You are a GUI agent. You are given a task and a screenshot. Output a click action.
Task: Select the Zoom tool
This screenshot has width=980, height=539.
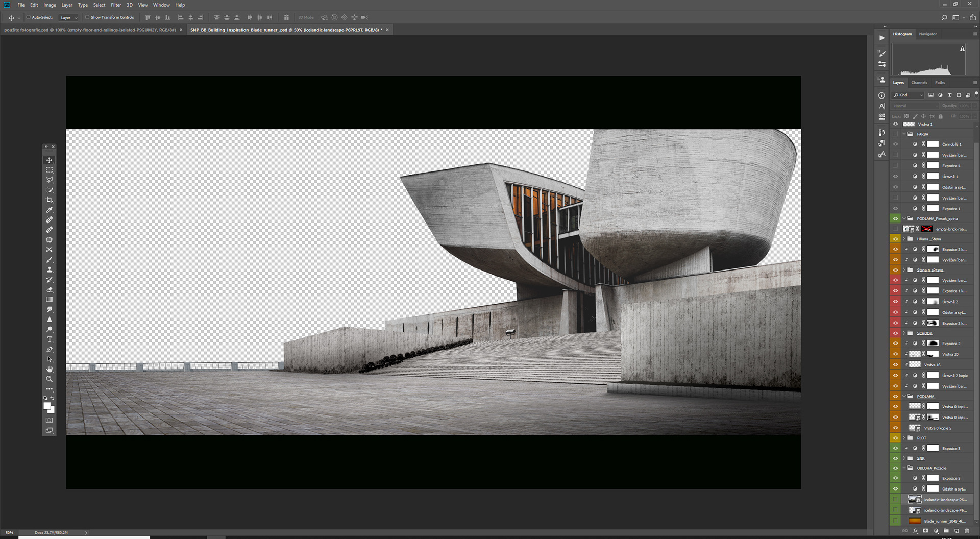50,379
